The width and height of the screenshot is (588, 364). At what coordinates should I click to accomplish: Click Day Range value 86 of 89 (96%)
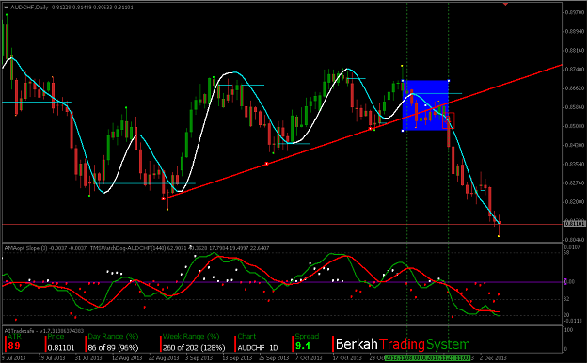coord(113,347)
